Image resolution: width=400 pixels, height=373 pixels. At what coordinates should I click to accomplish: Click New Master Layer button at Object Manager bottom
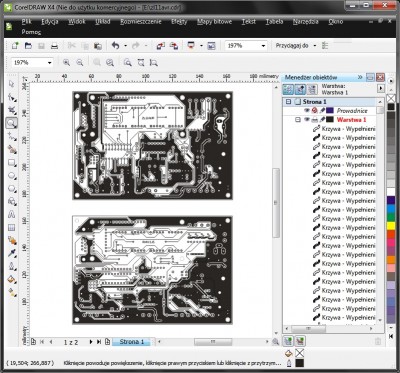point(301,341)
